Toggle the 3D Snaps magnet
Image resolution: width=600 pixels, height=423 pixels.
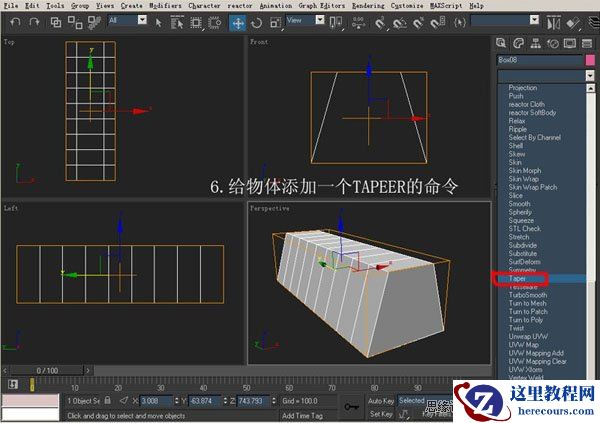click(380, 23)
